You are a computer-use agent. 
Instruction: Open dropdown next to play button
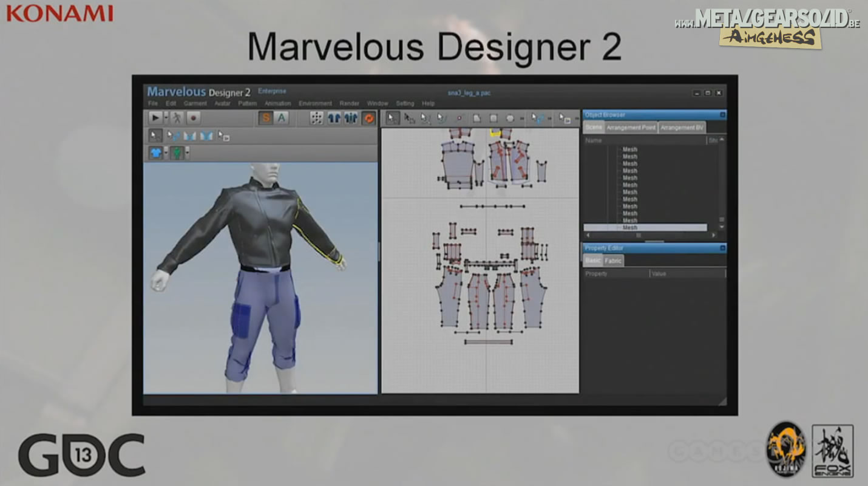[x=166, y=118]
